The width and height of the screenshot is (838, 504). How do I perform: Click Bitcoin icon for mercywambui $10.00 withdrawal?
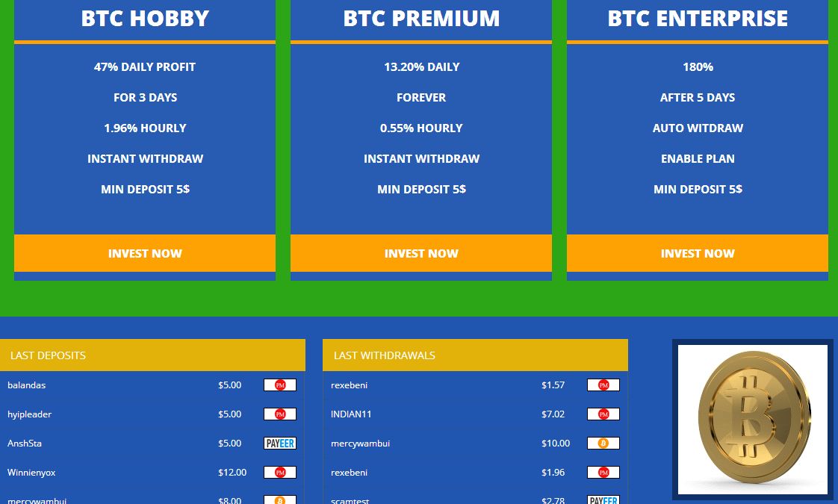point(603,444)
